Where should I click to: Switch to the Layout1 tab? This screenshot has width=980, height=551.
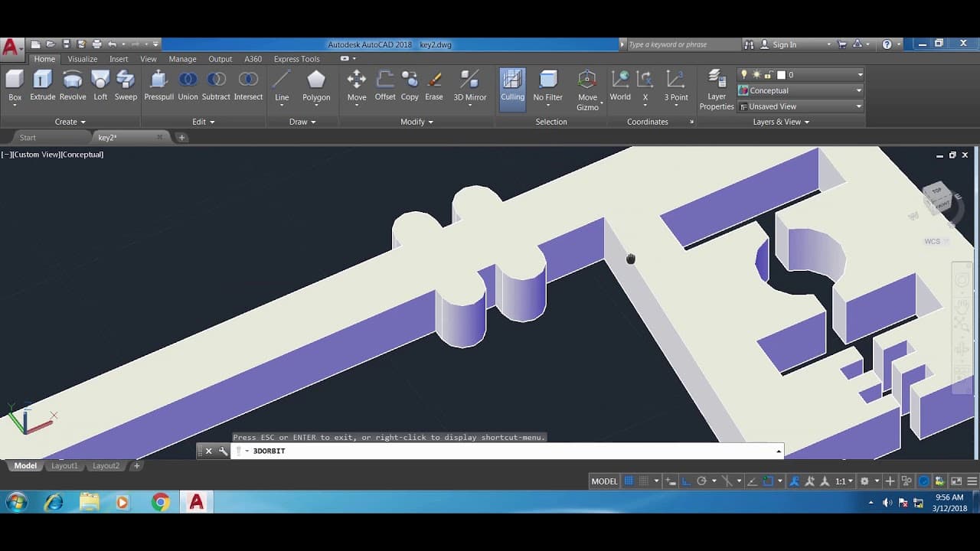64,465
